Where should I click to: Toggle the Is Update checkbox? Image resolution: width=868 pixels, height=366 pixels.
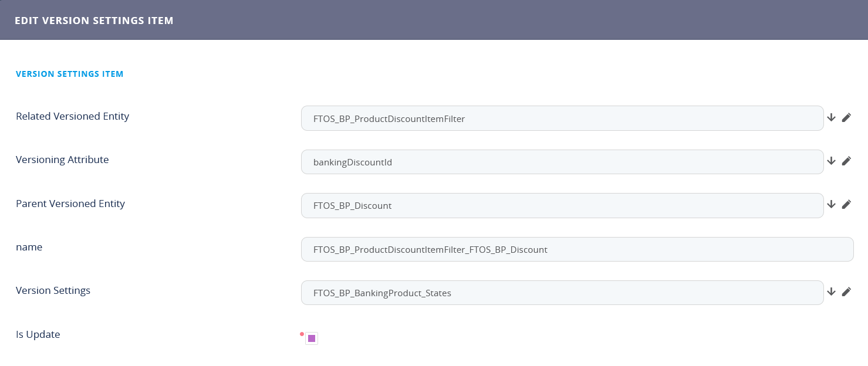pos(312,338)
